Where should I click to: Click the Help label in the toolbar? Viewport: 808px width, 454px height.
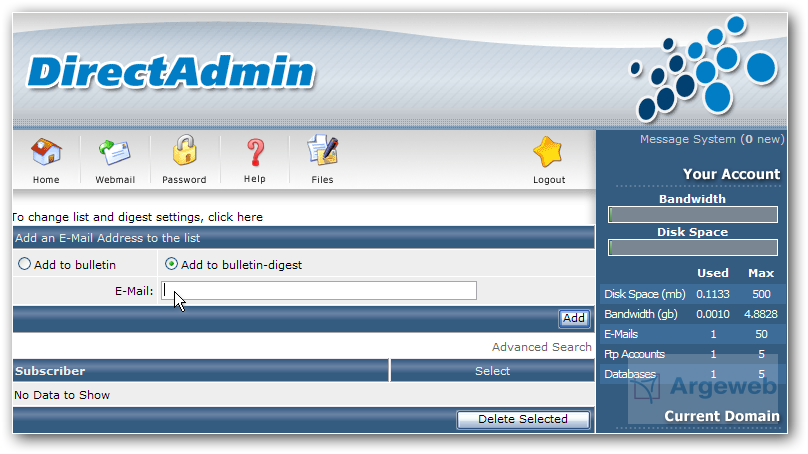coord(255,179)
